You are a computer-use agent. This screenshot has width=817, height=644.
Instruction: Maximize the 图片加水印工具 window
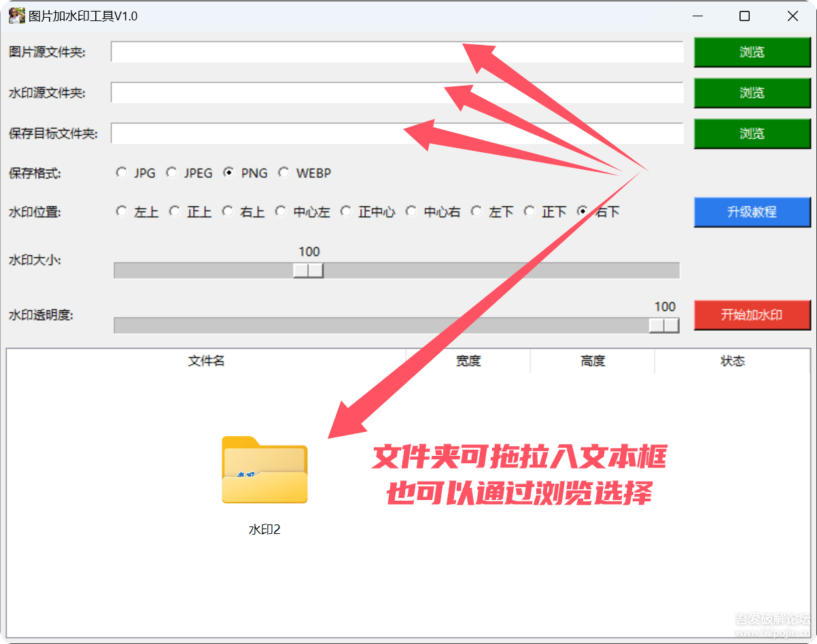pos(744,16)
